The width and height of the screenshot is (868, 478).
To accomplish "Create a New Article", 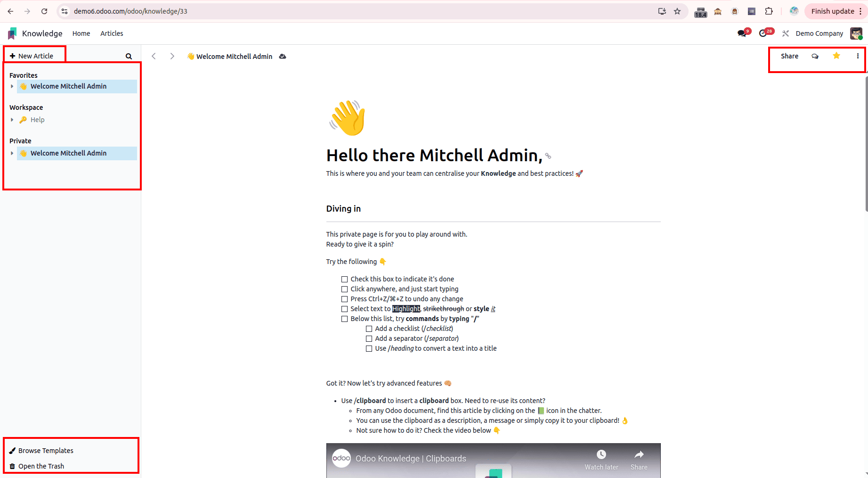I will point(30,55).
